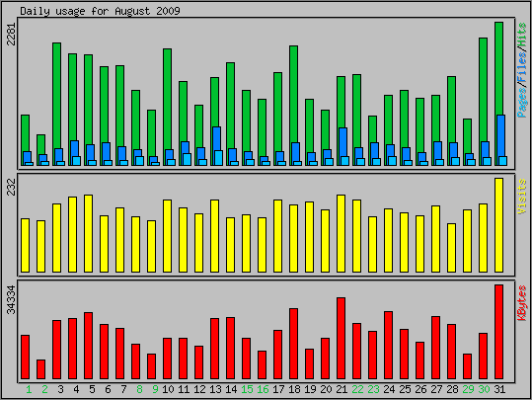Click the Pages/Files/Hits legend label

pos(522,70)
